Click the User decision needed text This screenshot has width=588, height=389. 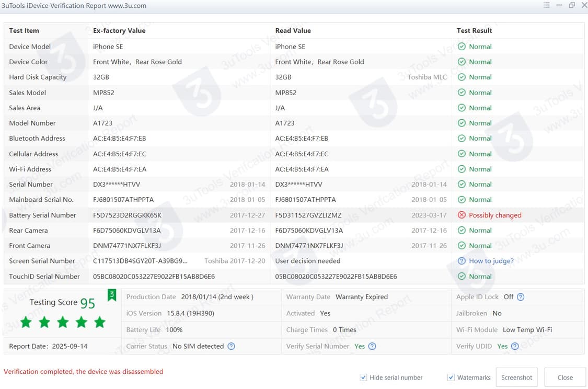pos(307,261)
